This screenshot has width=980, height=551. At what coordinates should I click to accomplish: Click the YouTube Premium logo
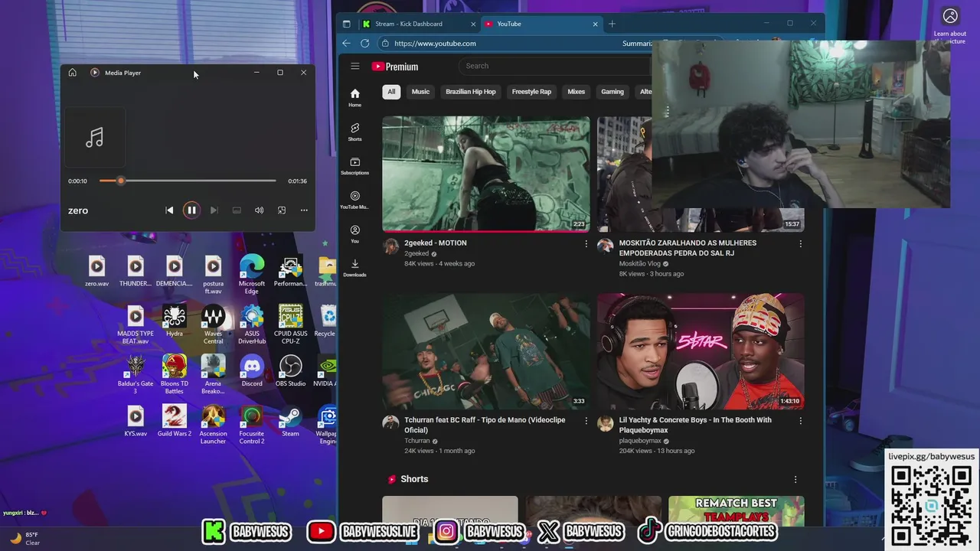coord(395,67)
